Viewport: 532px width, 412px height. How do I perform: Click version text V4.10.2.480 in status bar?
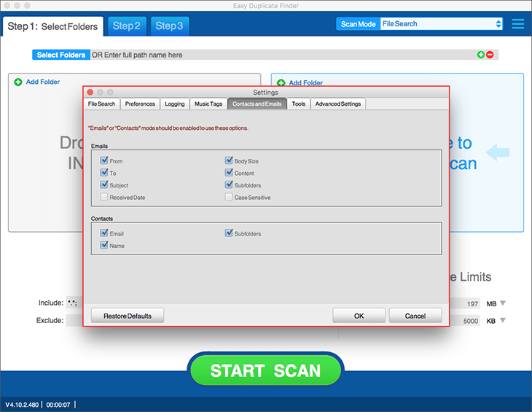tap(22, 405)
